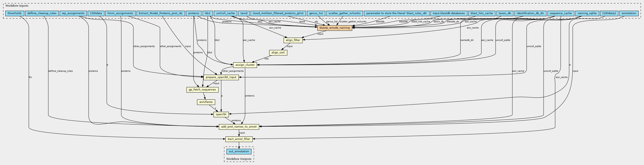Click the asn2fasta node
This screenshot has width=644, height=165.
tap(206, 102)
